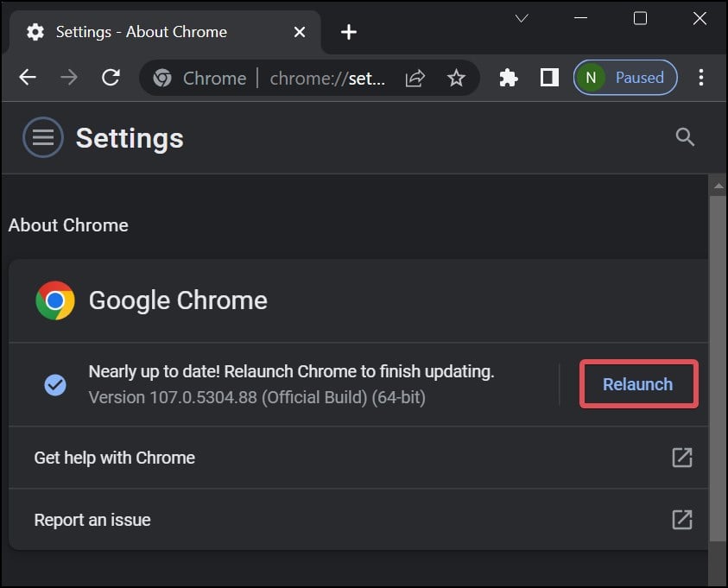
Task: Click the Settings tab gear icon
Action: [35, 32]
